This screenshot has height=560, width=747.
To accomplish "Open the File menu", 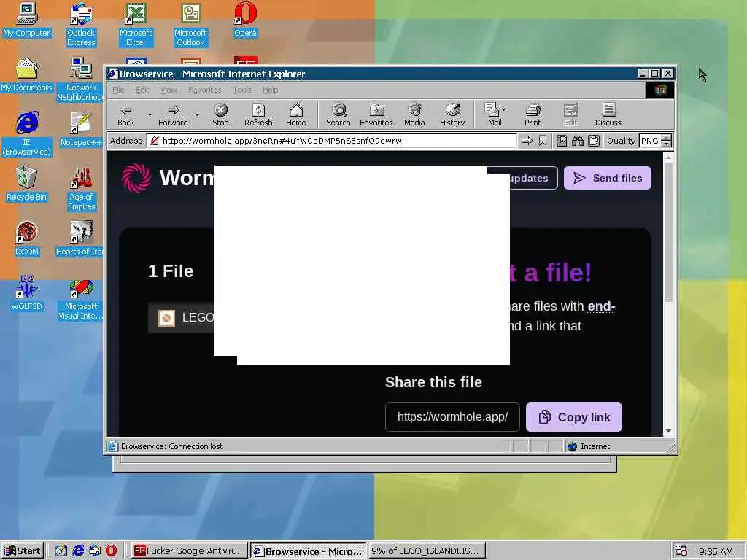I will pyautogui.click(x=118, y=90).
